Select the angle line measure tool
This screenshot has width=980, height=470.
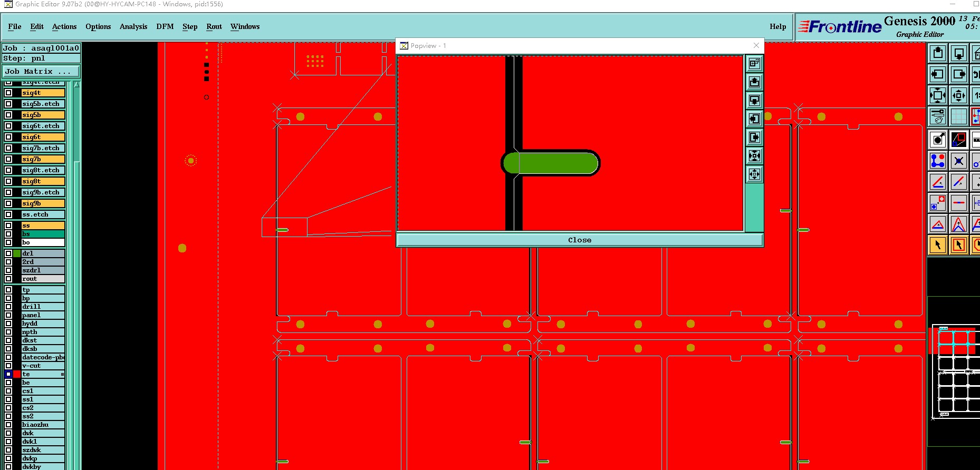coord(938,182)
